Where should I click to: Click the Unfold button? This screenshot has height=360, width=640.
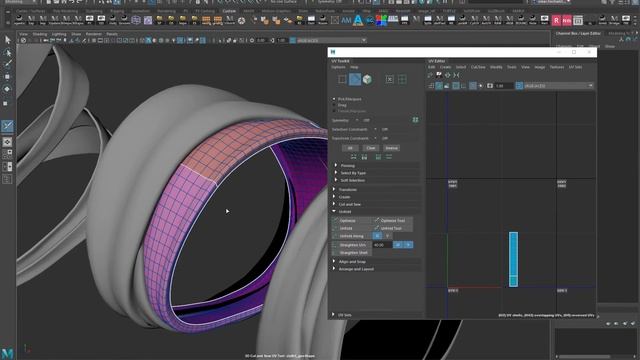coord(352,228)
